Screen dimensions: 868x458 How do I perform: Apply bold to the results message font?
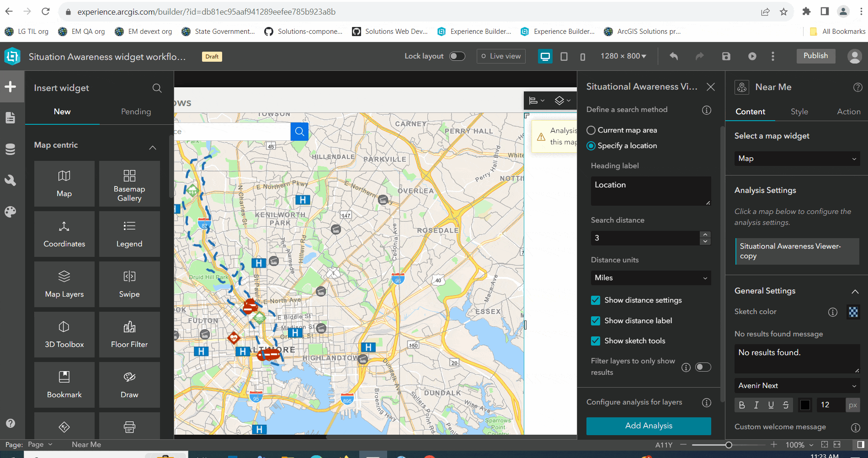tap(742, 405)
